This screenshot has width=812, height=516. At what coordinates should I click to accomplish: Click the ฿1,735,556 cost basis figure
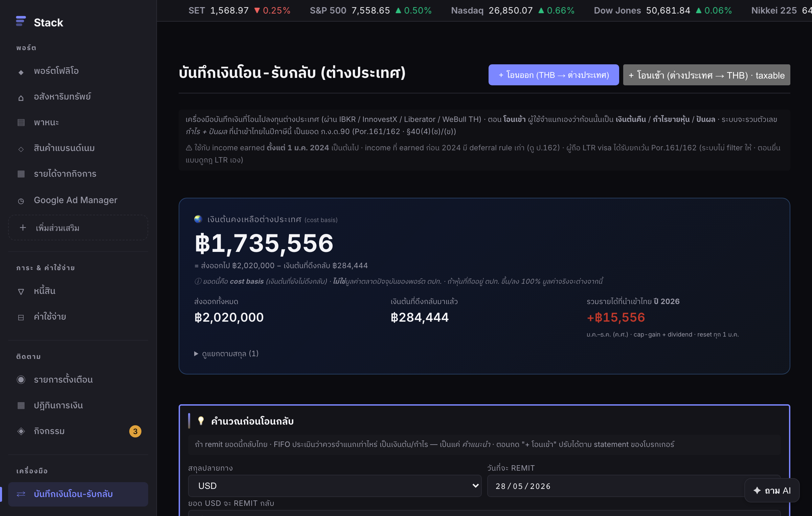264,243
